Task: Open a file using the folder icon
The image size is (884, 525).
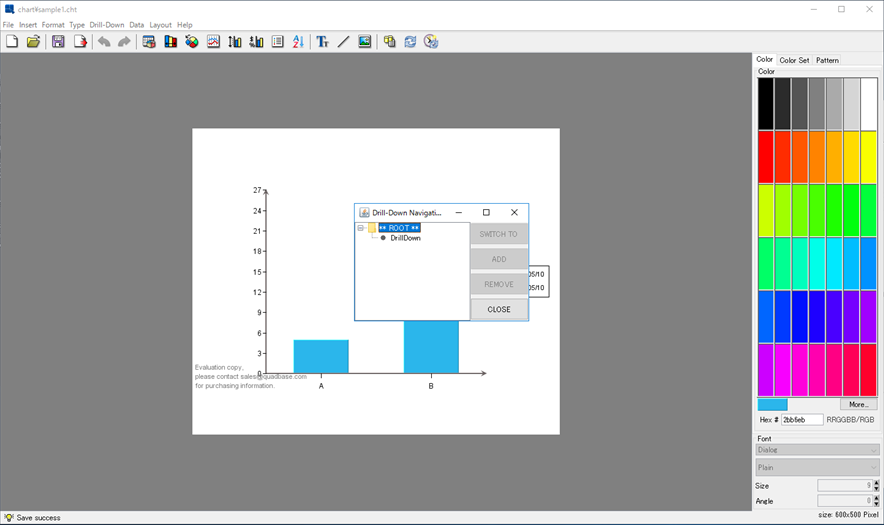Action: (33, 42)
